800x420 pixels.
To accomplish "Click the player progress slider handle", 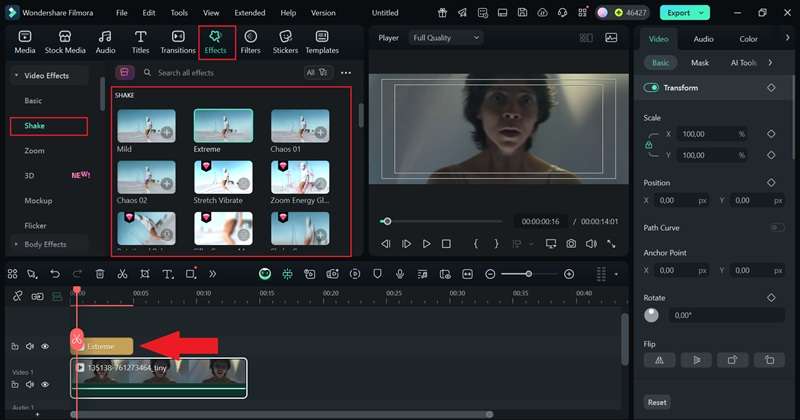I will [x=387, y=221].
